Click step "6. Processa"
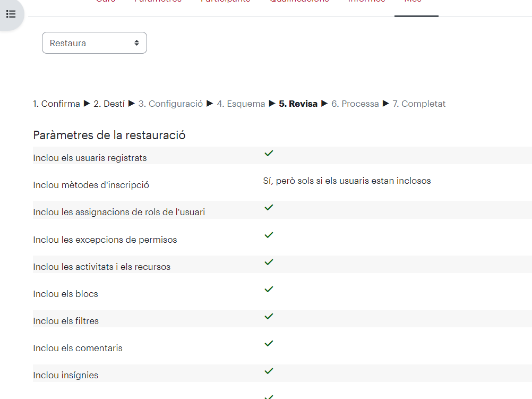Screen dimensions: 532x399 [x=355, y=104]
